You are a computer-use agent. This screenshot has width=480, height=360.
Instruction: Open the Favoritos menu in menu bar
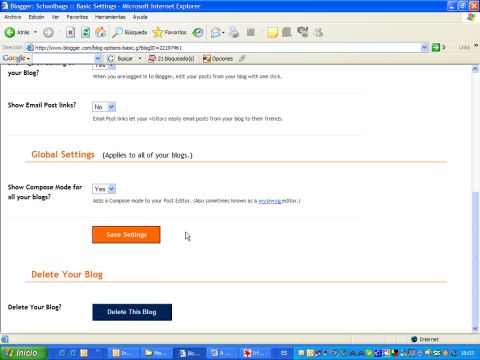pyautogui.click(x=77, y=17)
